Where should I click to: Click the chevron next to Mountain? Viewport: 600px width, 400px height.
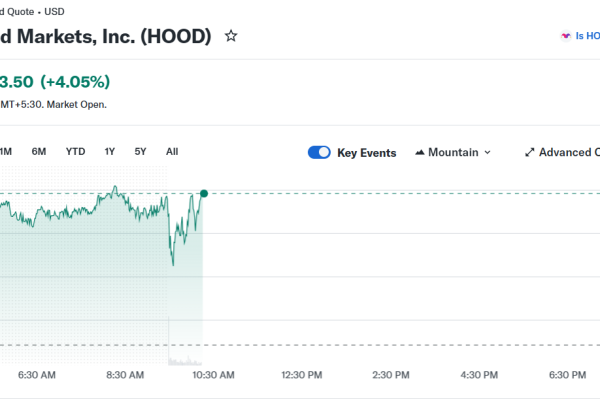click(x=487, y=153)
